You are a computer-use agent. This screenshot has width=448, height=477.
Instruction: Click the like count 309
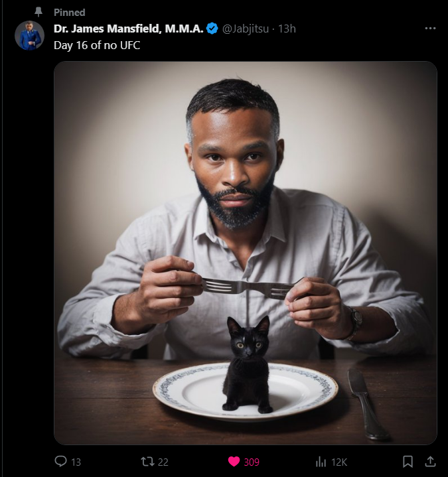click(x=252, y=462)
